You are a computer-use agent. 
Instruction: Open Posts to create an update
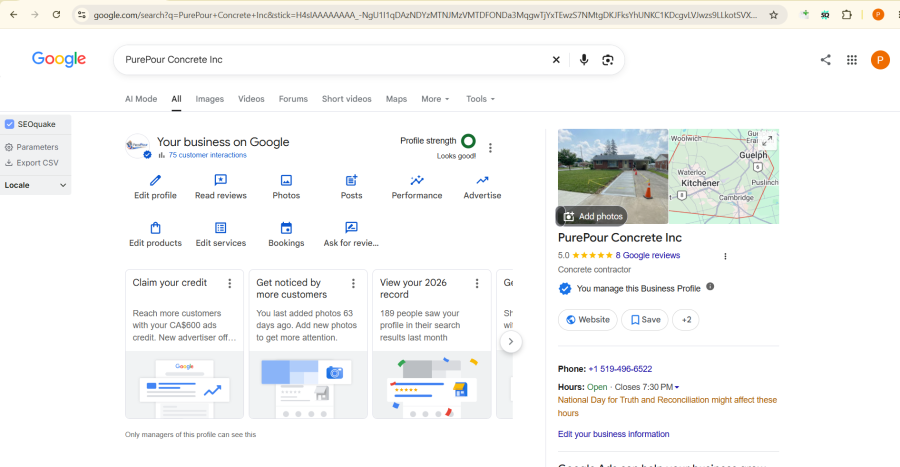tap(352, 187)
